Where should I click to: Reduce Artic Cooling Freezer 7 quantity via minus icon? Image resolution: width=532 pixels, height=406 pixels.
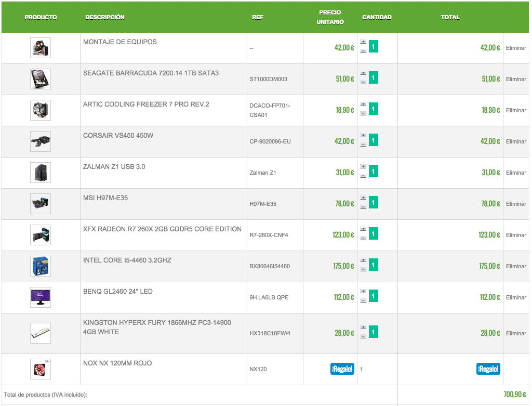(x=363, y=113)
